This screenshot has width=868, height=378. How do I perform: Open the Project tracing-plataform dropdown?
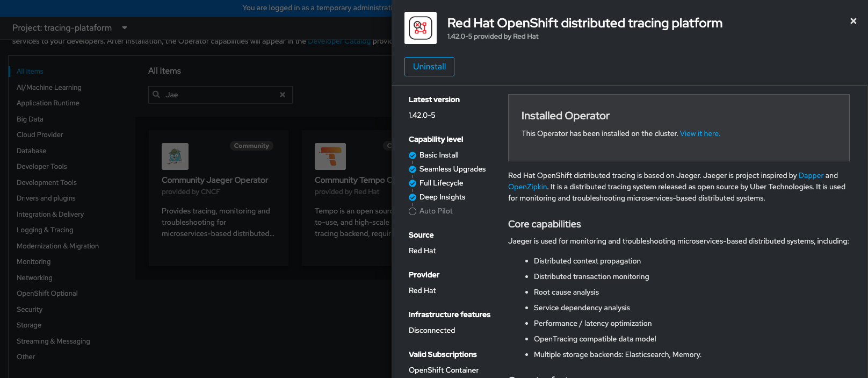(70, 27)
